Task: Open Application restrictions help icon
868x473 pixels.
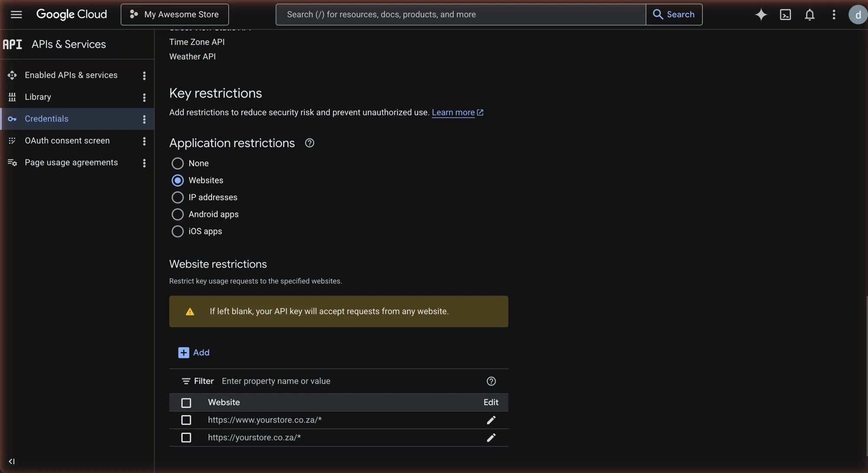Action: (309, 143)
